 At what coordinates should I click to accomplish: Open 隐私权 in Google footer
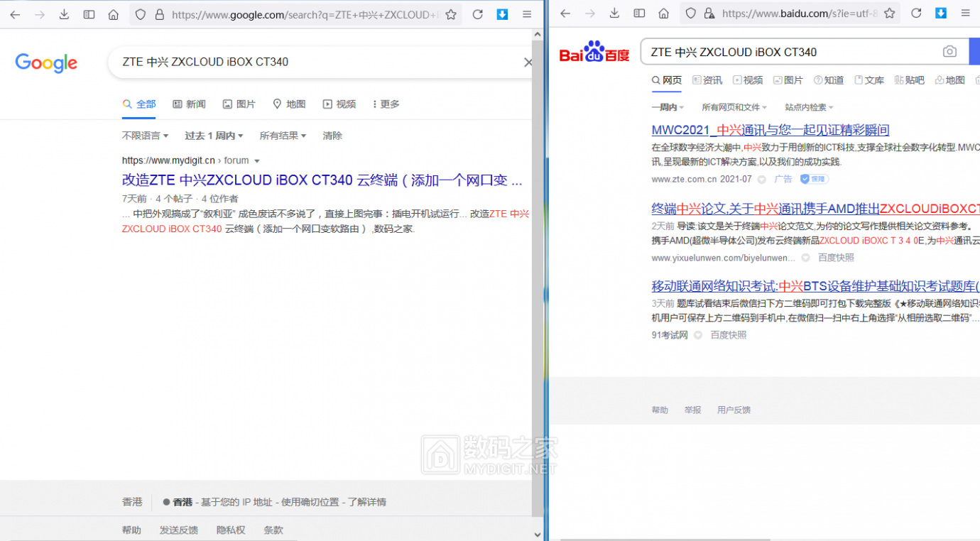coord(231,530)
